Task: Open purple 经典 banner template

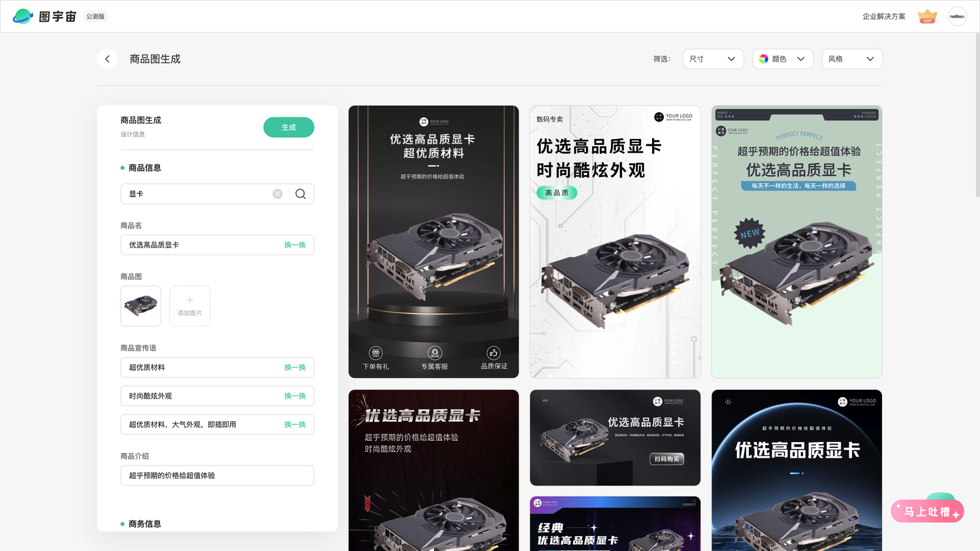Action: click(615, 524)
